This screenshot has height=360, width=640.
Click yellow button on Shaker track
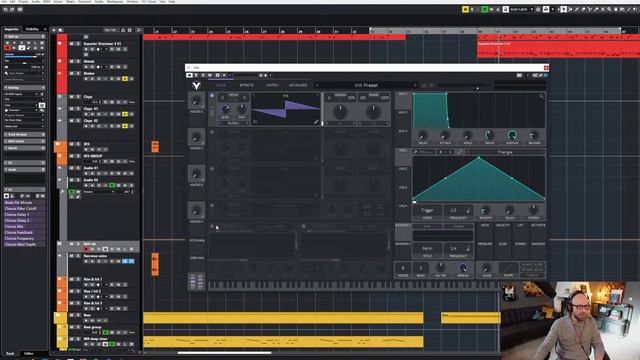[125, 78]
